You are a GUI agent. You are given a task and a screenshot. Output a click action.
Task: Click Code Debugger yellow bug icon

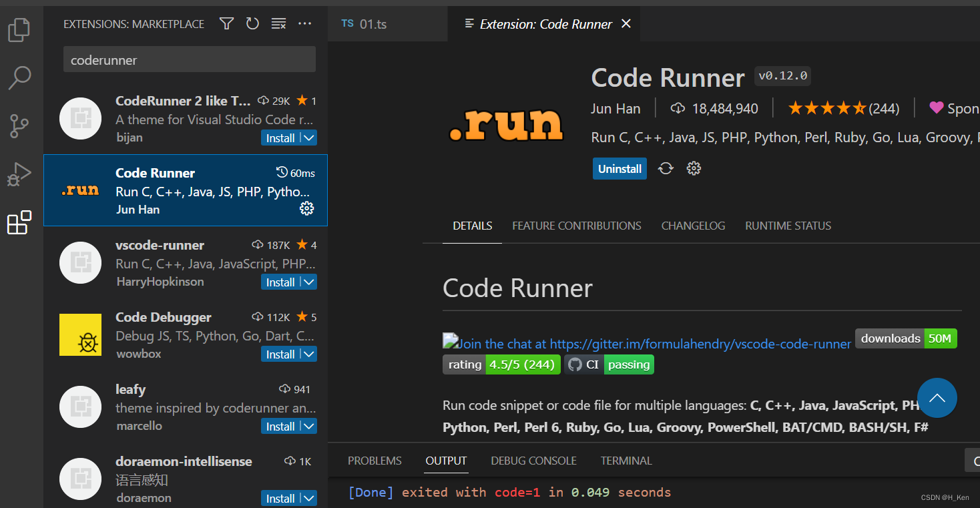[80, 334]
